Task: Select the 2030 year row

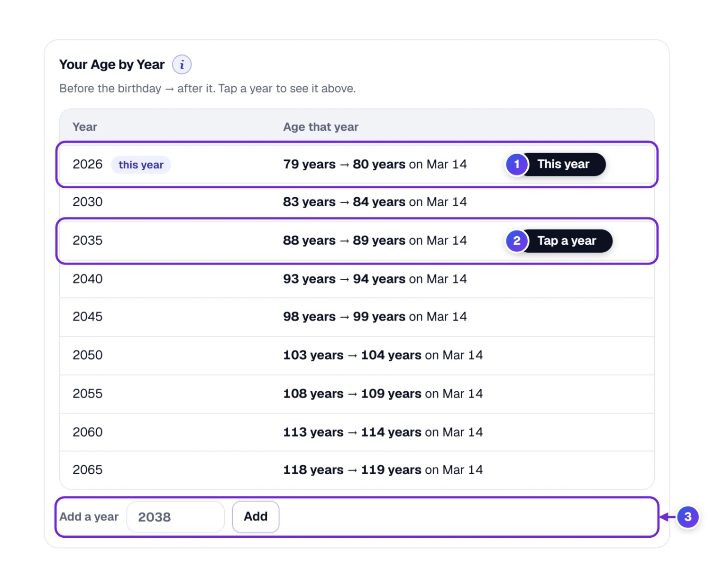Action: 357,202
